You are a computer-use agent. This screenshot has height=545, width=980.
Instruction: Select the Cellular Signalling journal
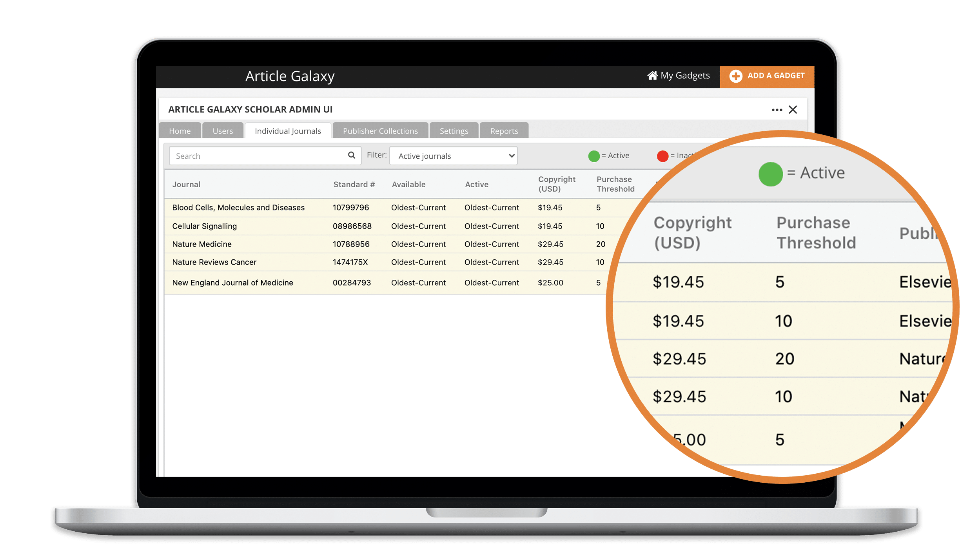click(x=205, y=226)
